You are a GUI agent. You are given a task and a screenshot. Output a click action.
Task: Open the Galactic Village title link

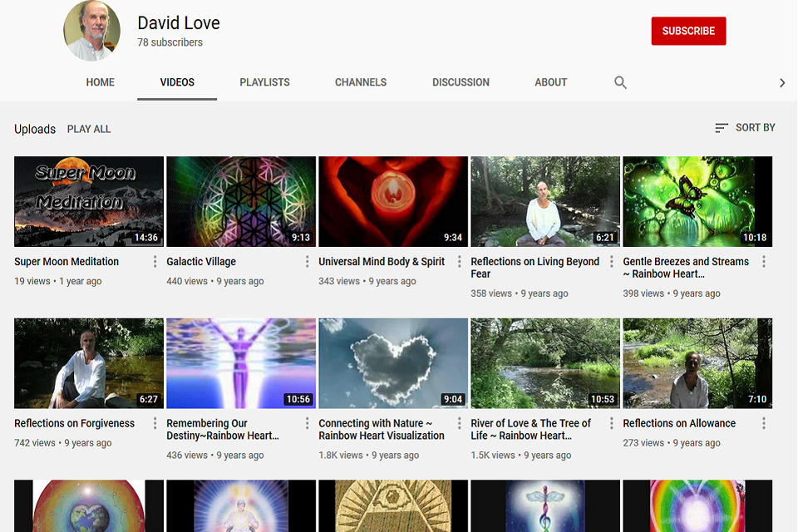[x=201, y=262]
